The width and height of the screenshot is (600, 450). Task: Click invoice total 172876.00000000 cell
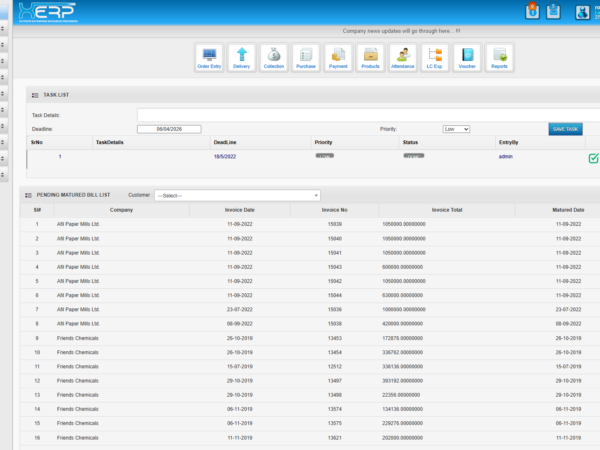[447, 338]
